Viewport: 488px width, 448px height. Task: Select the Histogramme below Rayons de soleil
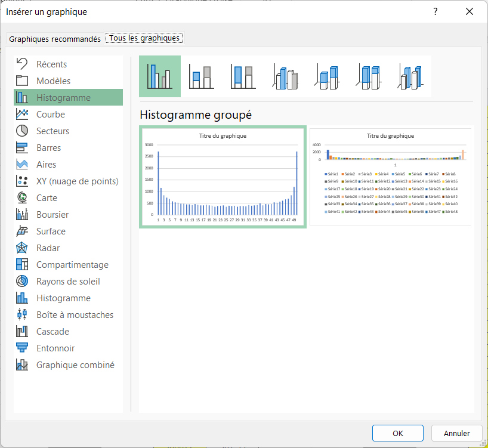pyautogui.click(x=68, y=298)
